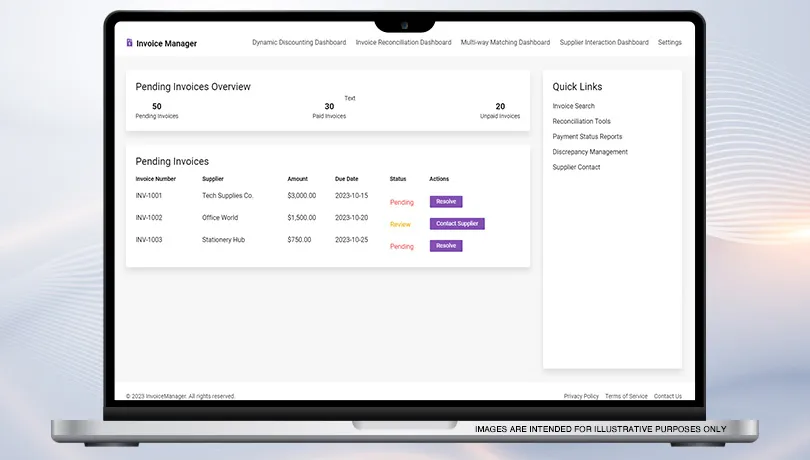Open Settings in top navigation
This screenshot has height=460, width=810.
pyautogui.click(x=670, y=43)
